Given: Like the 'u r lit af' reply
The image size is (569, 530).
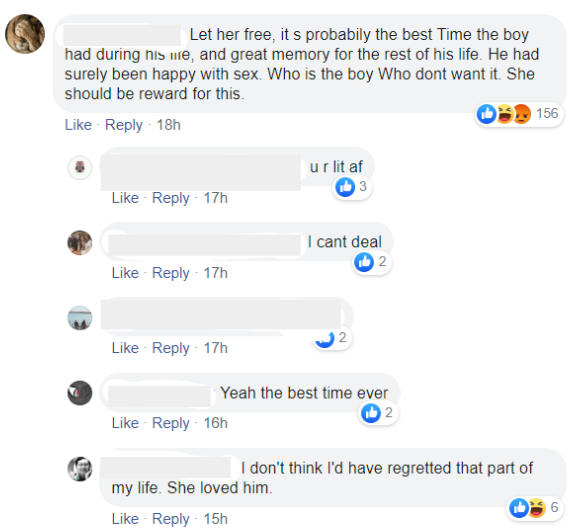Looking at the screenshot, I should pos(125,198).
